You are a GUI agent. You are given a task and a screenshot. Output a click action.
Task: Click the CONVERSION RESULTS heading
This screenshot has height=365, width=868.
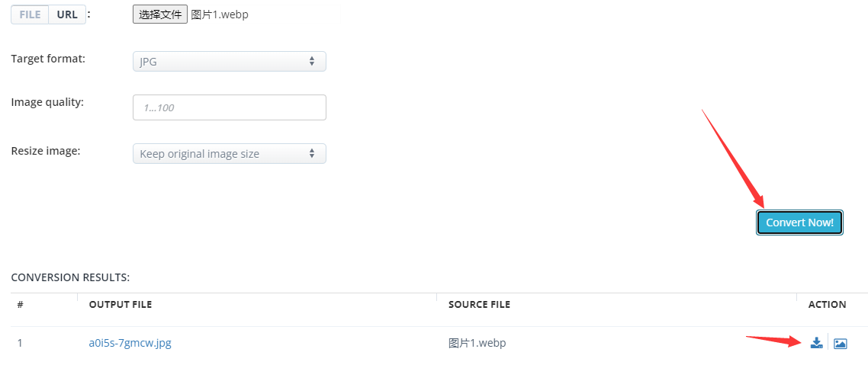click(70, 277)
